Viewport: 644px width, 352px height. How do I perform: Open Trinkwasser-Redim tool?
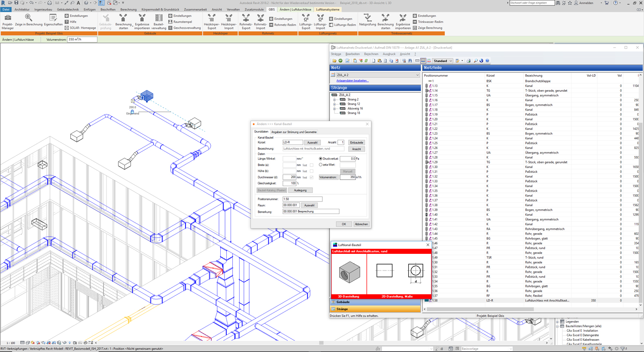click(428, 22)
